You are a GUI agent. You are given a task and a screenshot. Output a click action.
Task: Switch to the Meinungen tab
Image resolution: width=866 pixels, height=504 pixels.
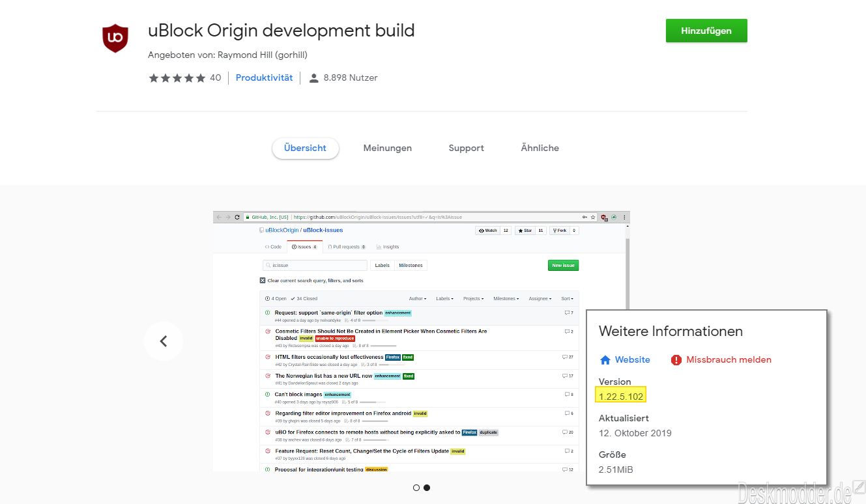(388, 148)
